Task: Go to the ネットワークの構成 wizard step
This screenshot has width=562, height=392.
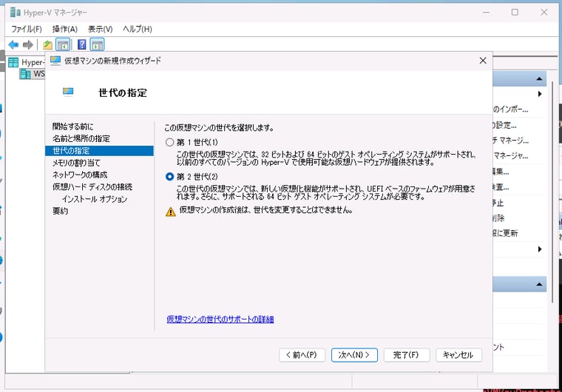Action: point(80,175)
